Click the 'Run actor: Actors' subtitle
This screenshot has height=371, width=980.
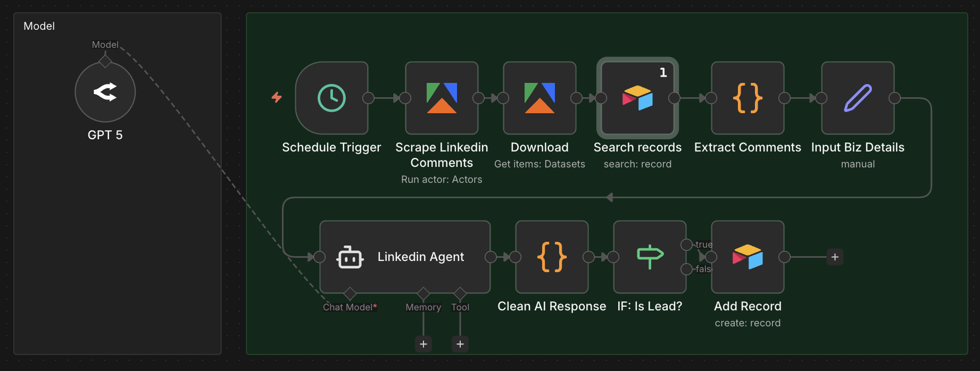coord(442,180)
